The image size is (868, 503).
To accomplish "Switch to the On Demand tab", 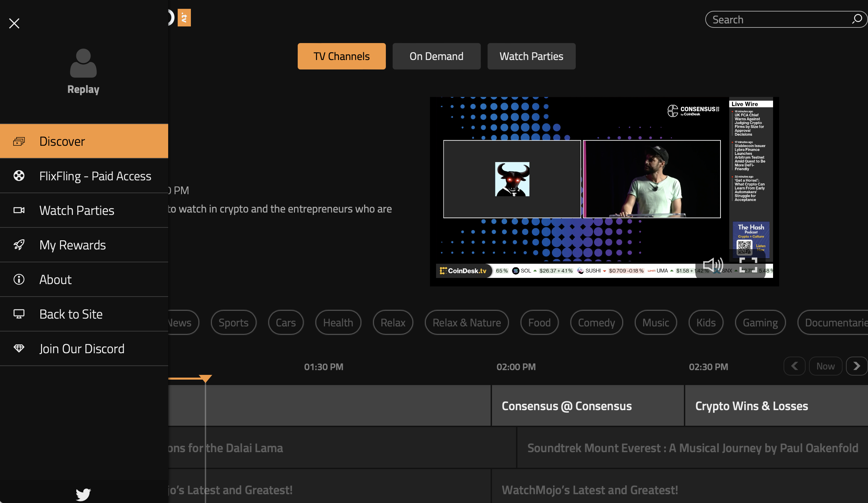I will pyautogui.click(x=436, y=56).
